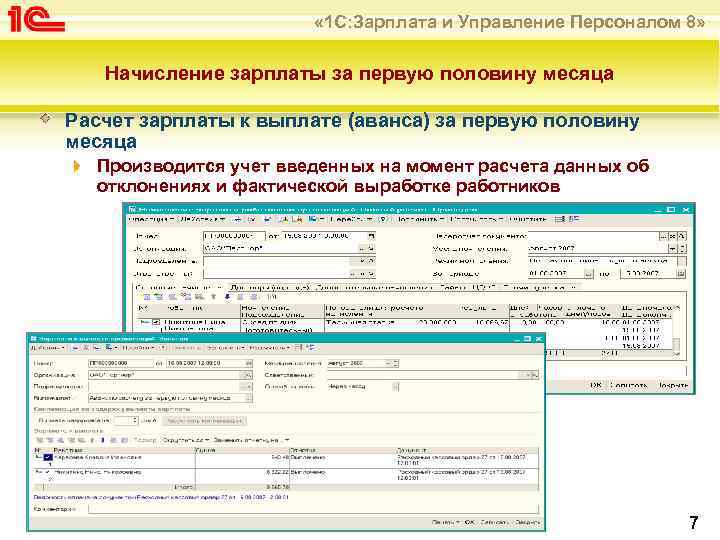This screenshot has height=540, width=720.
Task: Click OK button in front payroll window
Action: click(469, 523)
